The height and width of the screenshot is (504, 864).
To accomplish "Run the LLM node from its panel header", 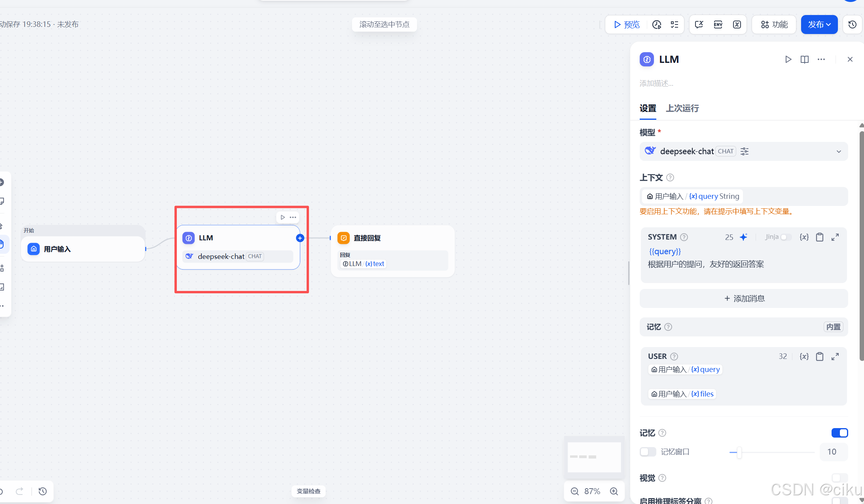I will [788, 59].
